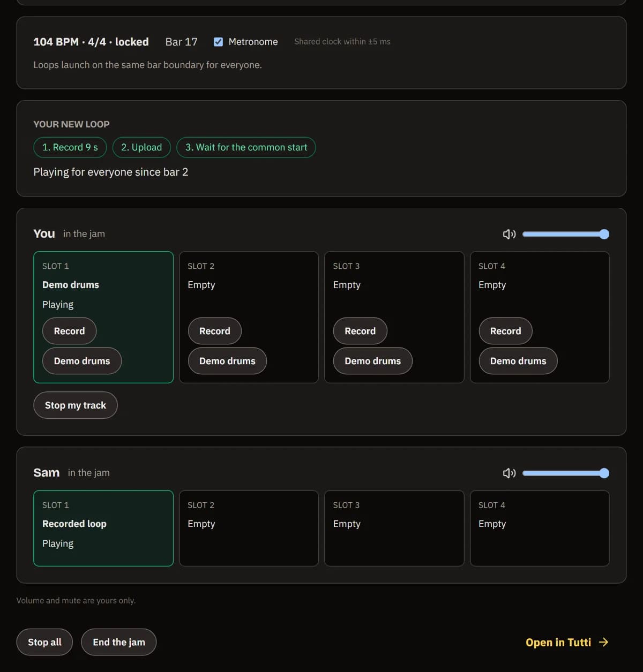The width and height of the screenshot is (643, 672).
Task: Mute Sam's track with speaker icon
Action: [x=509, y=473]
